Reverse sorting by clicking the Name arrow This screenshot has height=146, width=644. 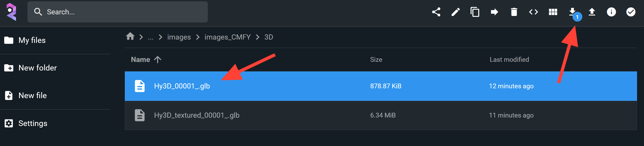pos(158,59)
